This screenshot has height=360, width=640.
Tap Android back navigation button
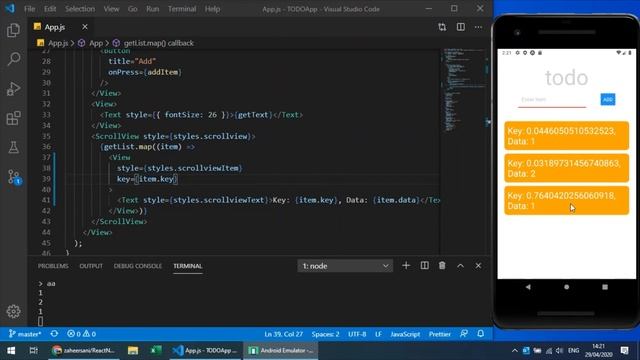528,287
